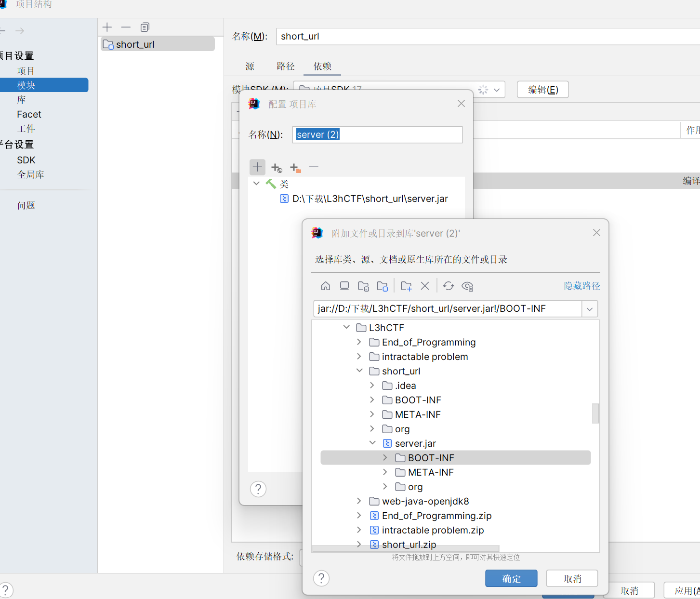This screenshot has width=700, height=599.
Task: Click 取消 in attach files dialog
Action: tap(572, 578)
